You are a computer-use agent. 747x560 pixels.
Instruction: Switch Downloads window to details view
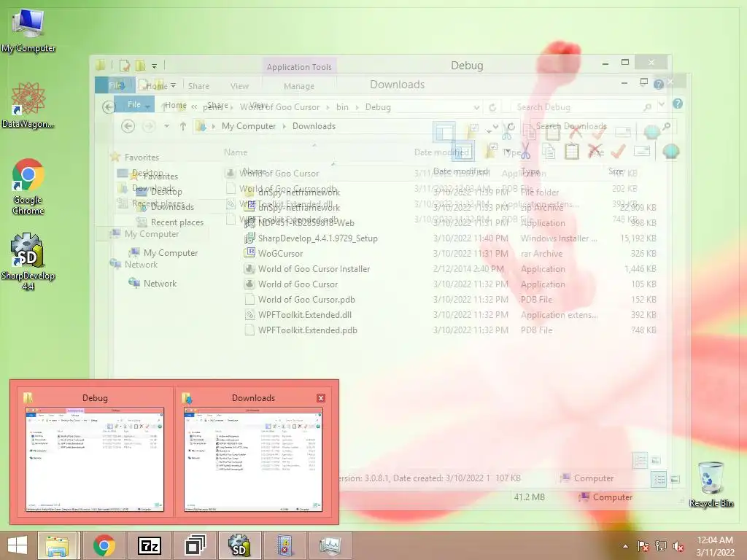pos(659,479)
